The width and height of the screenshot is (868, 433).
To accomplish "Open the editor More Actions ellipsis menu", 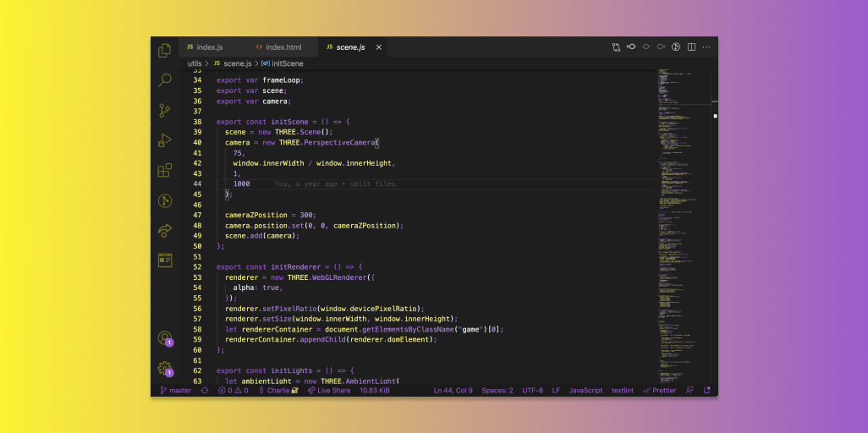I will 706,47.
